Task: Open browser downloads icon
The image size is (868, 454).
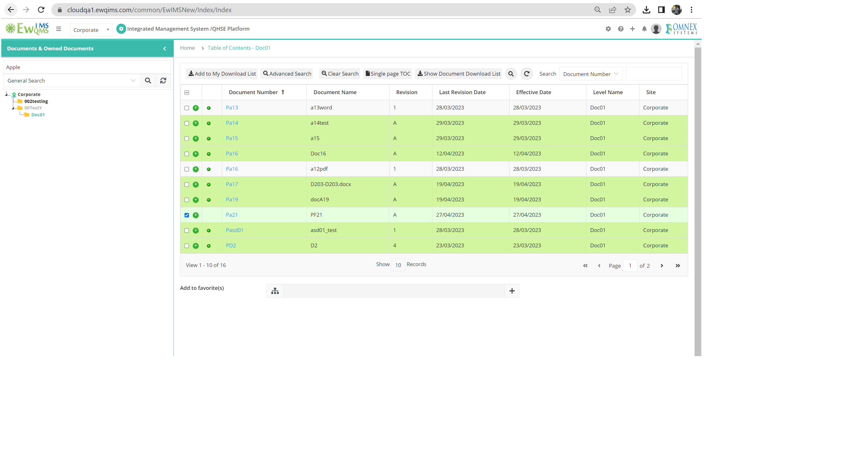Action: 646,10
